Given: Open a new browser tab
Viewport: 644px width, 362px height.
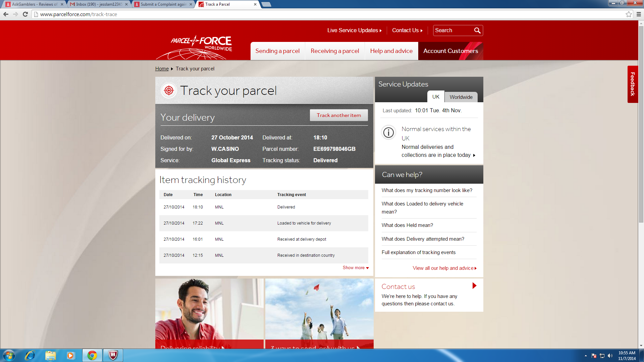Looking at the screenshot, I should pos(266,4).
